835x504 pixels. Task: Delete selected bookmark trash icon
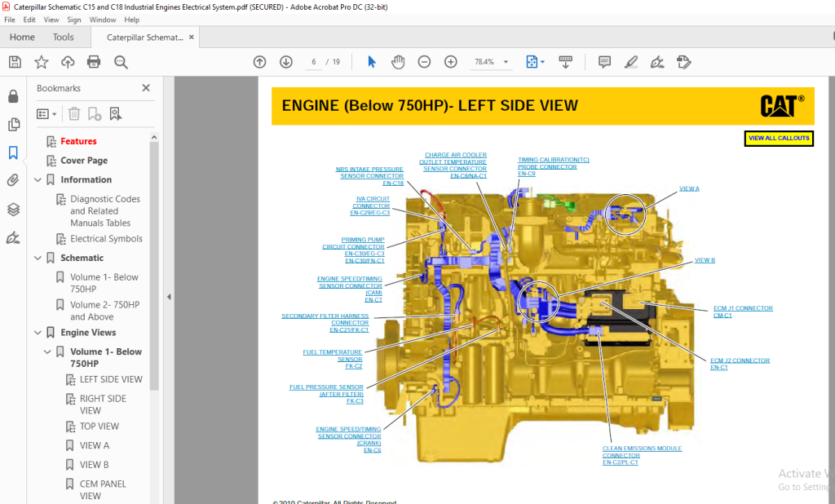tap(74, 113)
